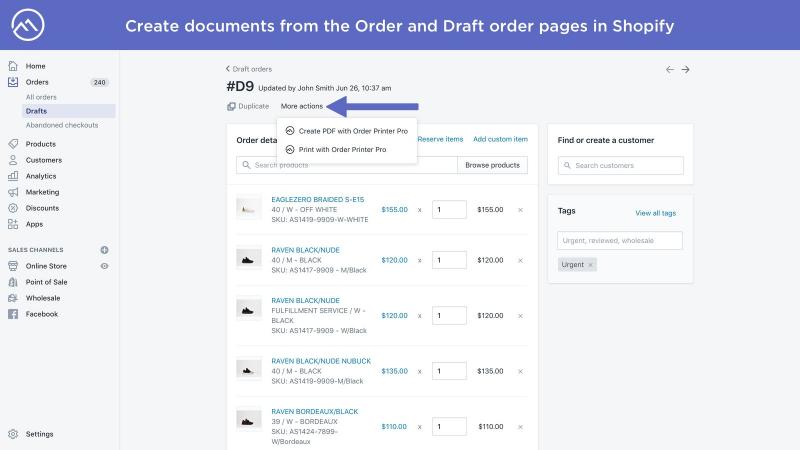Click quantity field for BORDEAUX item
The width and height of the screenshot is (800, 450).
[449, 427]
